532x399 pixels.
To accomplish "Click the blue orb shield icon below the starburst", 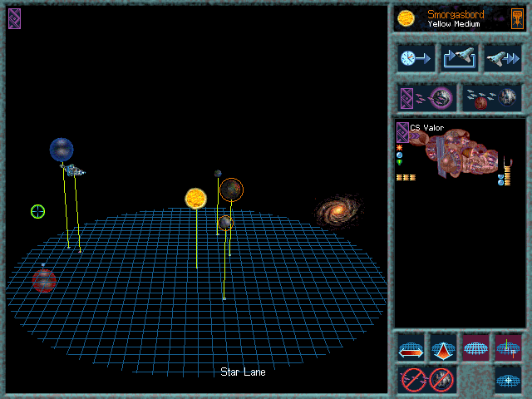I will [x=399, y=155].
